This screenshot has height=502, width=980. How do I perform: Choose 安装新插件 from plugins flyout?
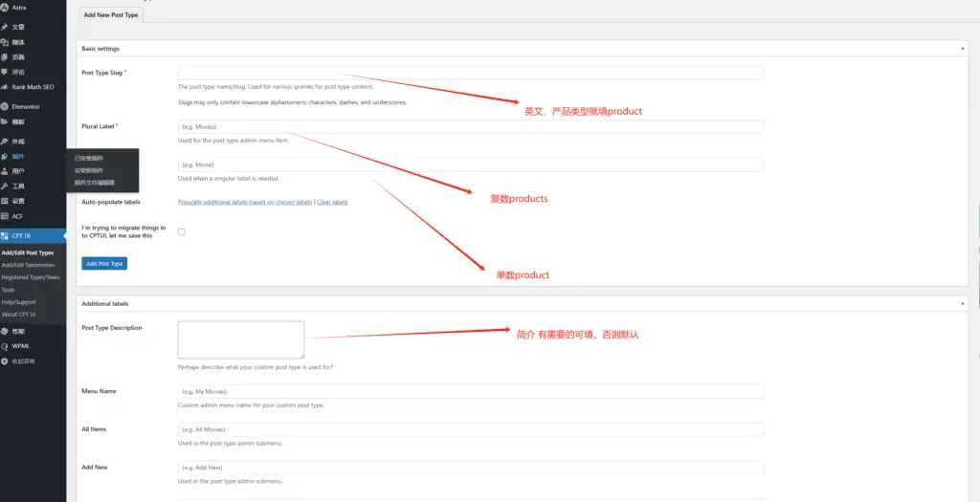[89, 170]
